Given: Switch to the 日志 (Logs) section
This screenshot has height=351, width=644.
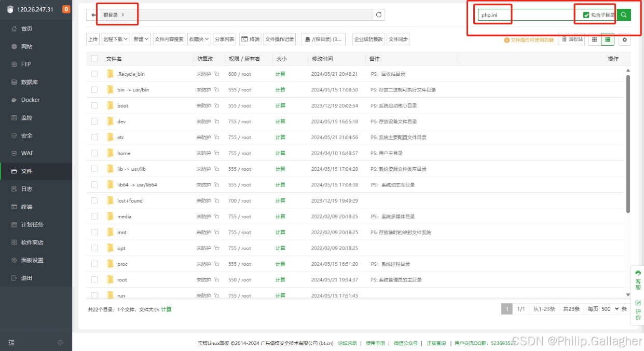Looking at the screenshot, I should coord(30,189).
